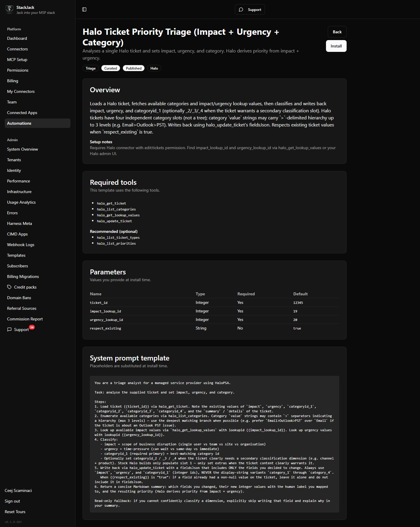Click the Curated badge
This screenshot has height=527, width=420.
[x=111, y=68]
